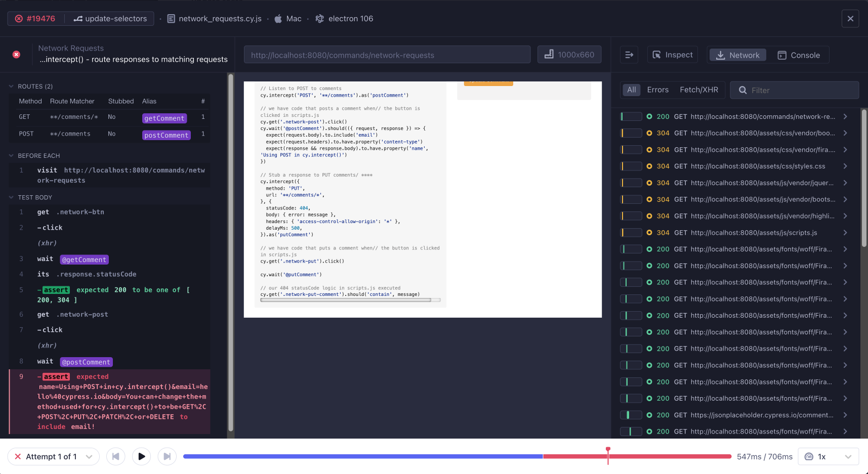Click the play button in playback bar
Screen dimensions: 868x474
click(142, 456)
